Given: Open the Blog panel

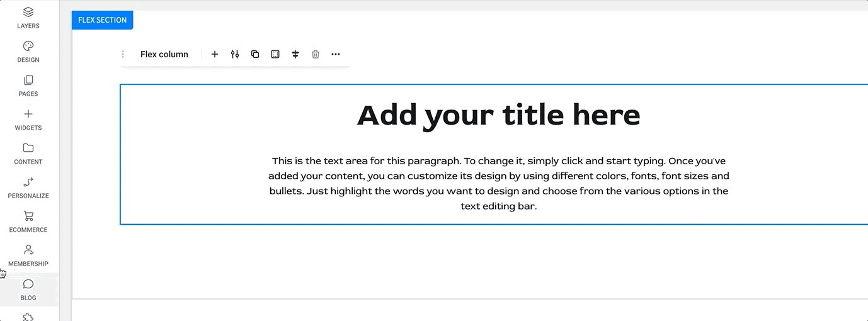Looking at the screenshot, I should coord(28,290).
